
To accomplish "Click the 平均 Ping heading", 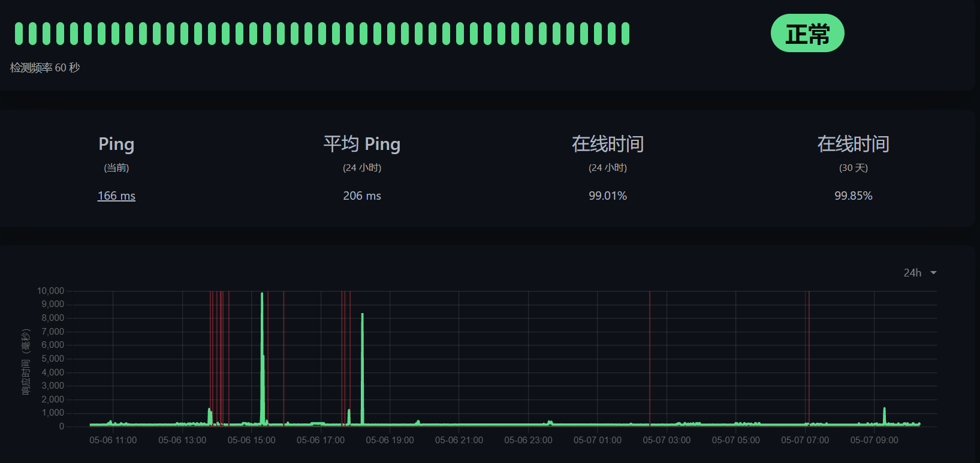I will coord(362,144).
